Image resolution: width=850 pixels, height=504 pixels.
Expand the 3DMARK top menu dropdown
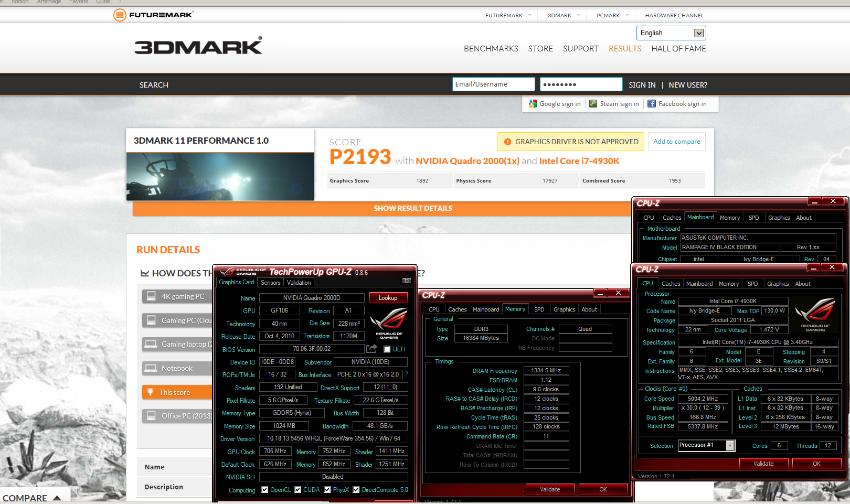[579, 15]
